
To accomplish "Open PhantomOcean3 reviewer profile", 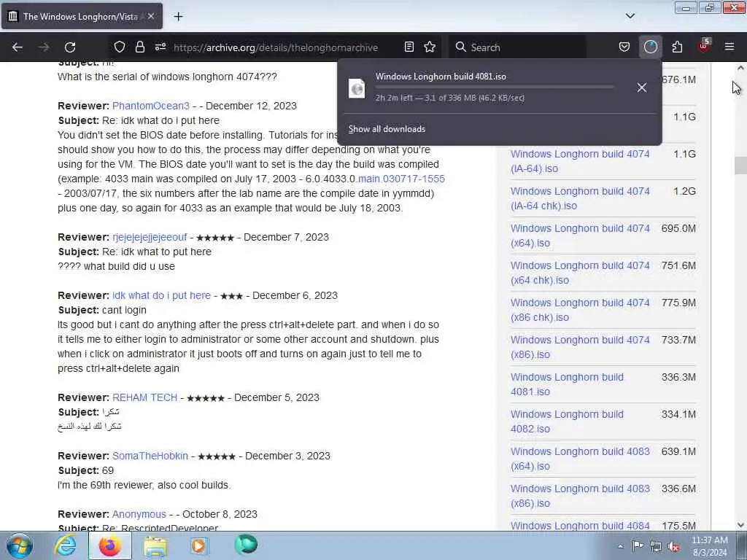I will [150, 106].
